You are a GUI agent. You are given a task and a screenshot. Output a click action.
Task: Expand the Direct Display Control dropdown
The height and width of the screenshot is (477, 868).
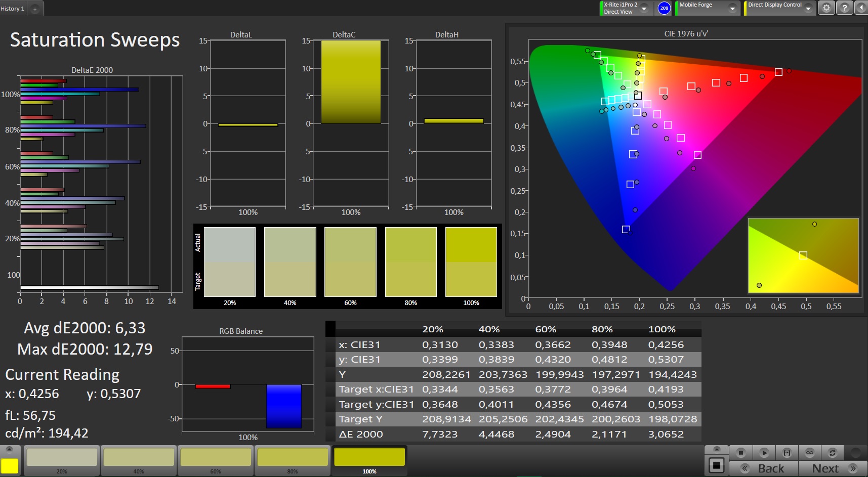(x=808, y=9)
